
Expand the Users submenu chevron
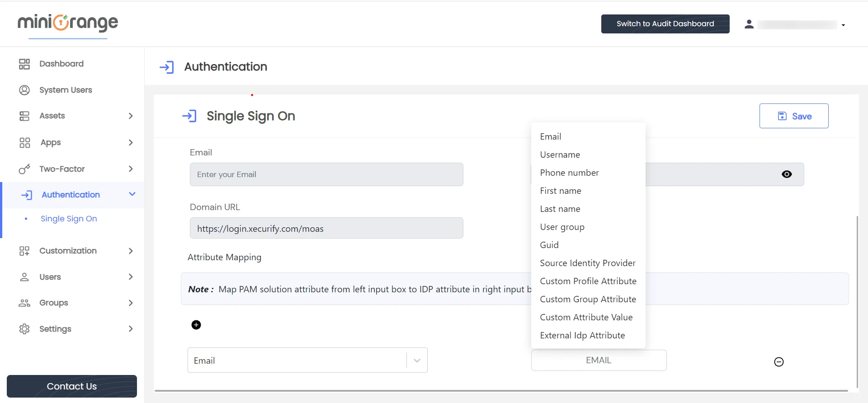[x=131, y=277]
